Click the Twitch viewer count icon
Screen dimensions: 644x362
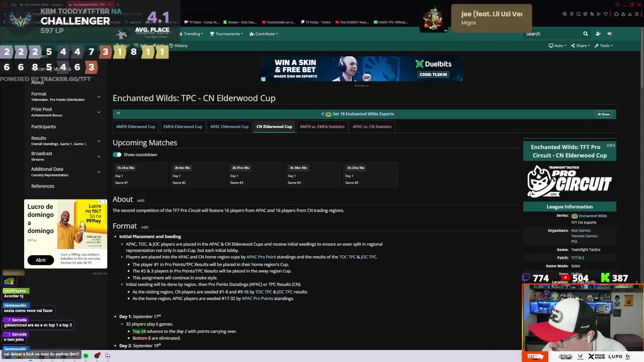[527, 278]
